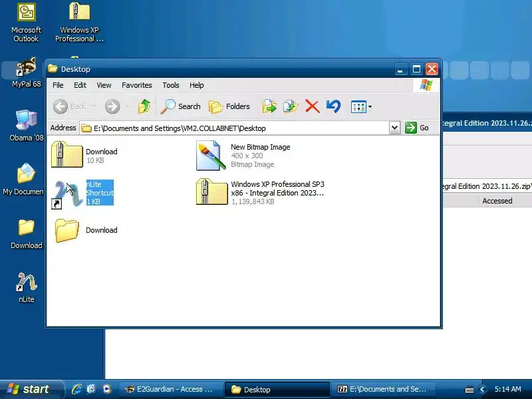Switch to 7-Zip E:\Documents taskbar button
Image resolution: width=532 pixels, height=399 pixels.
tap(383, 390)
